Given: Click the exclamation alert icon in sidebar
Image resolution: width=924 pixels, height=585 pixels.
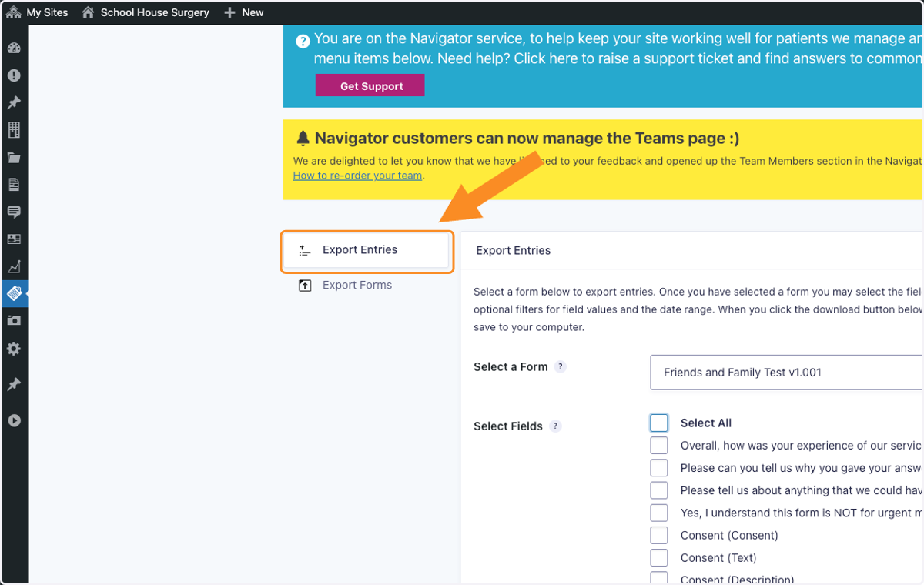Looking at the screenshot, I should pyautogui.click(x=14, y=75).
